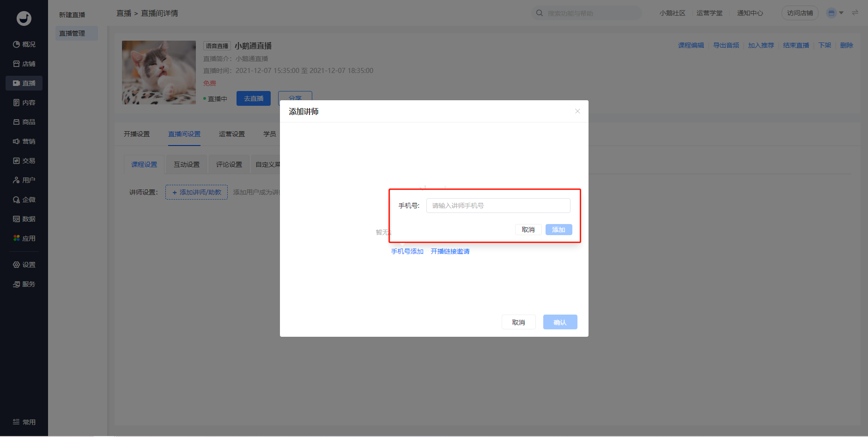868x437 pixels.
Task: Open the 常用 favorites item at bottom
Action: [24, 422]
